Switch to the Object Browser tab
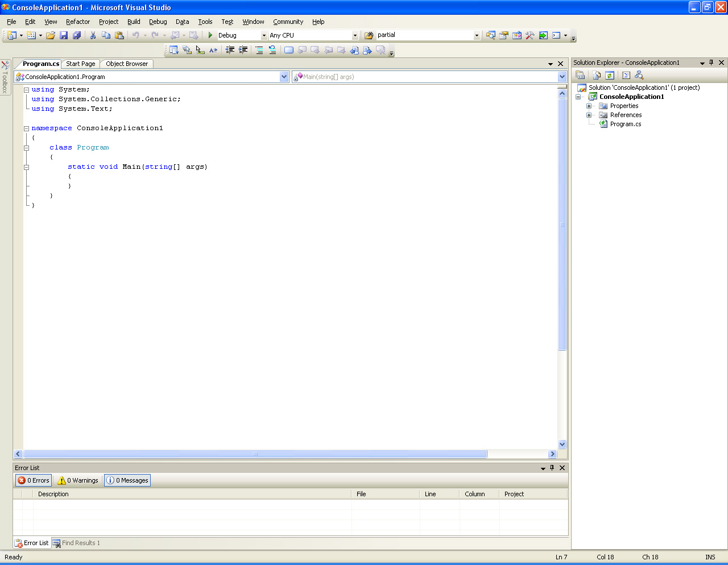The height and width of the screenshot is (565, 728). click(127, 64)
